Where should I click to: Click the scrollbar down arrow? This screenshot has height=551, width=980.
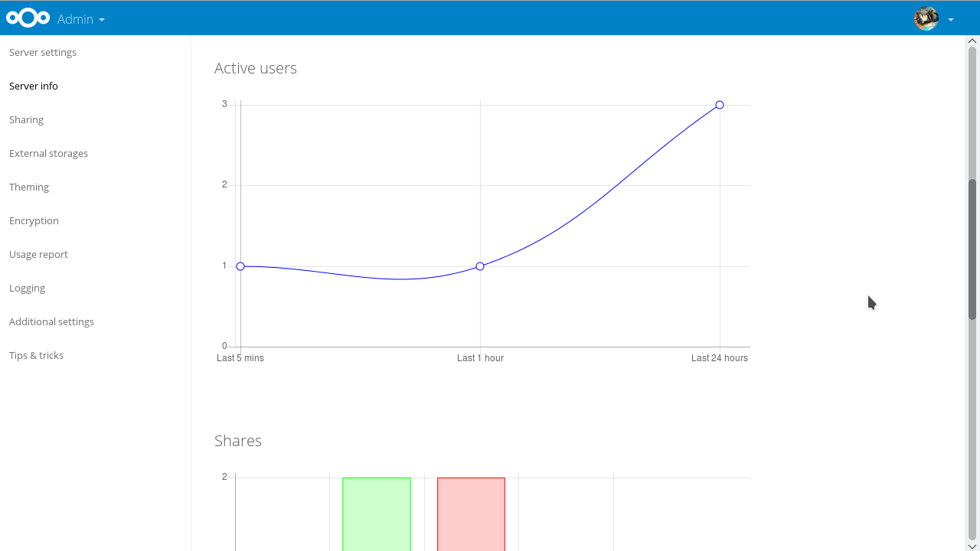(972, 546)
